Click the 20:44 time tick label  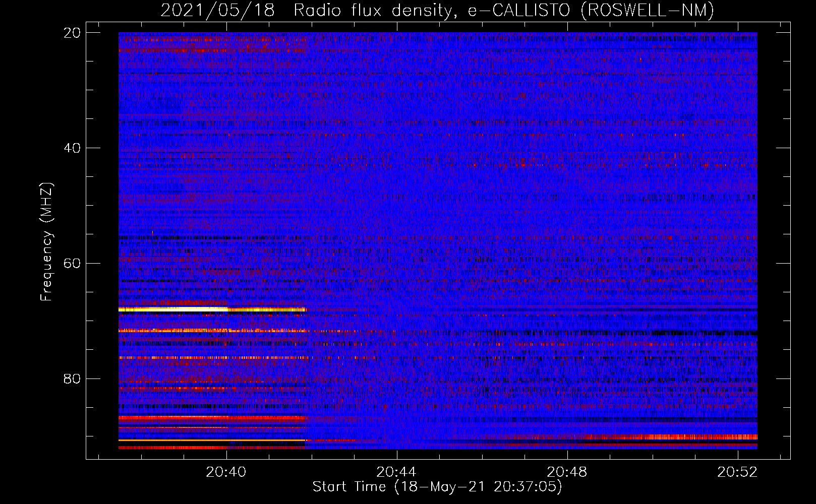396,472
